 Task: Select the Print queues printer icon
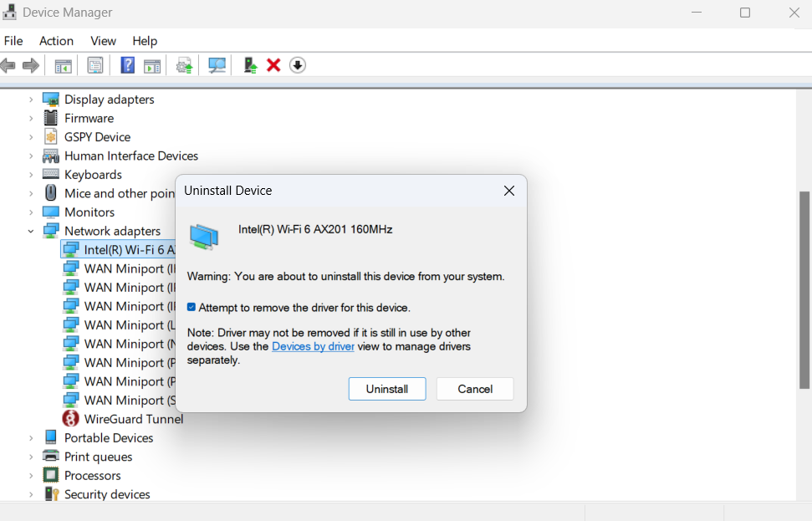point(51,457)
